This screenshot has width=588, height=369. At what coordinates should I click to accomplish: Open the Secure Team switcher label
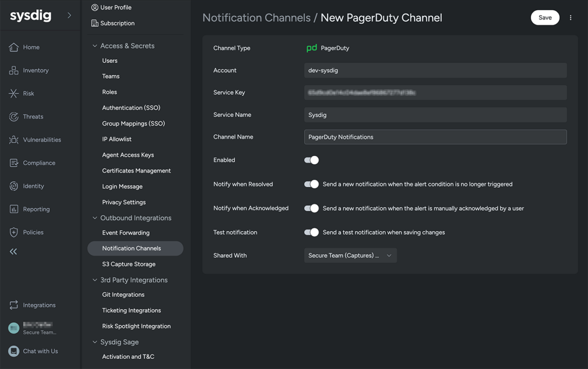tap(39, 332)
